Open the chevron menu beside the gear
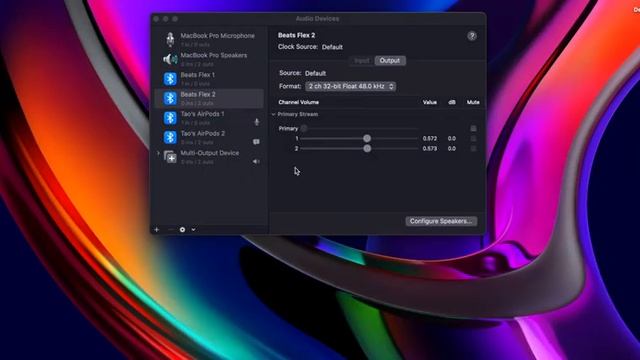 click(x=193, y=229)
